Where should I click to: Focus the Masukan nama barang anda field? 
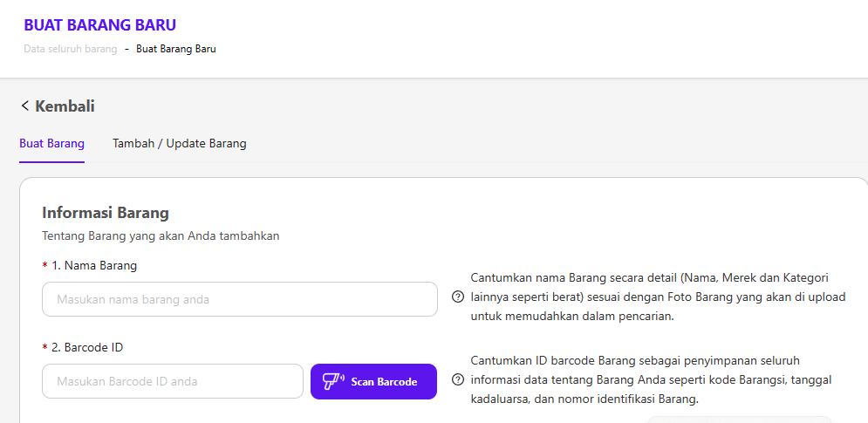click(x=239, y=299)
